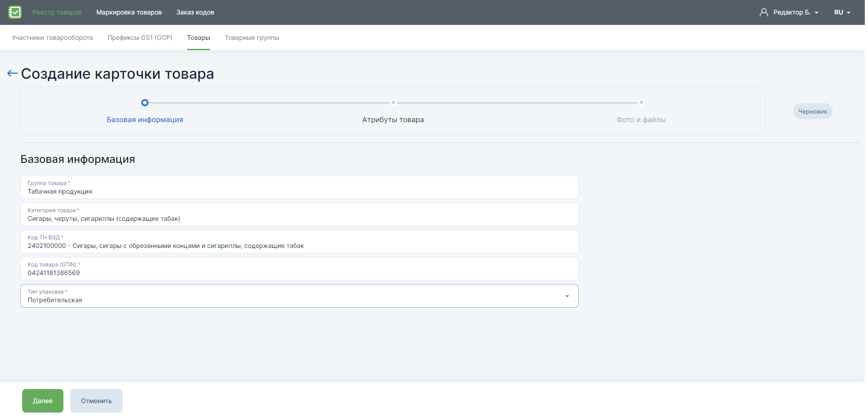Screen dimensions: 868x418
Task: Click the Отменить button
Action: tap(96, 401)
